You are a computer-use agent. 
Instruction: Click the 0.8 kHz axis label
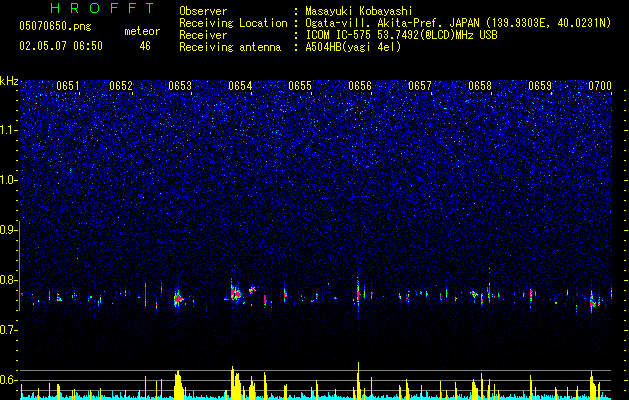point(9,280)
